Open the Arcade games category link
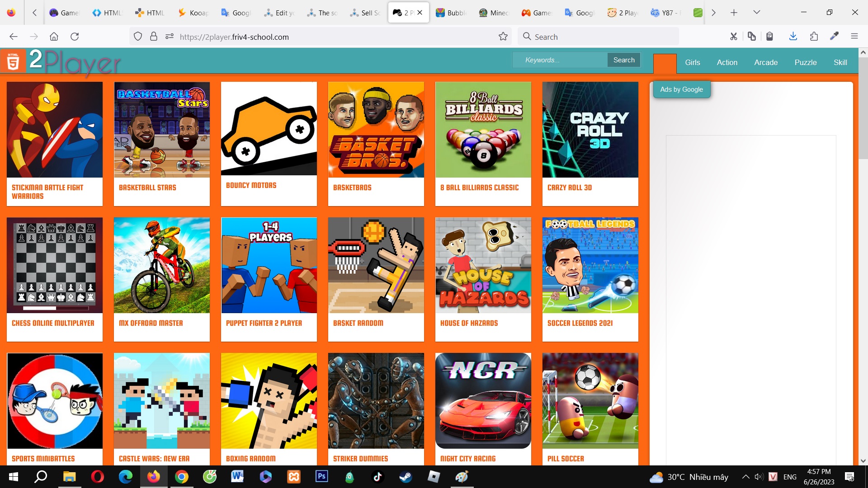868x488 pixels. tap(765, 62)
